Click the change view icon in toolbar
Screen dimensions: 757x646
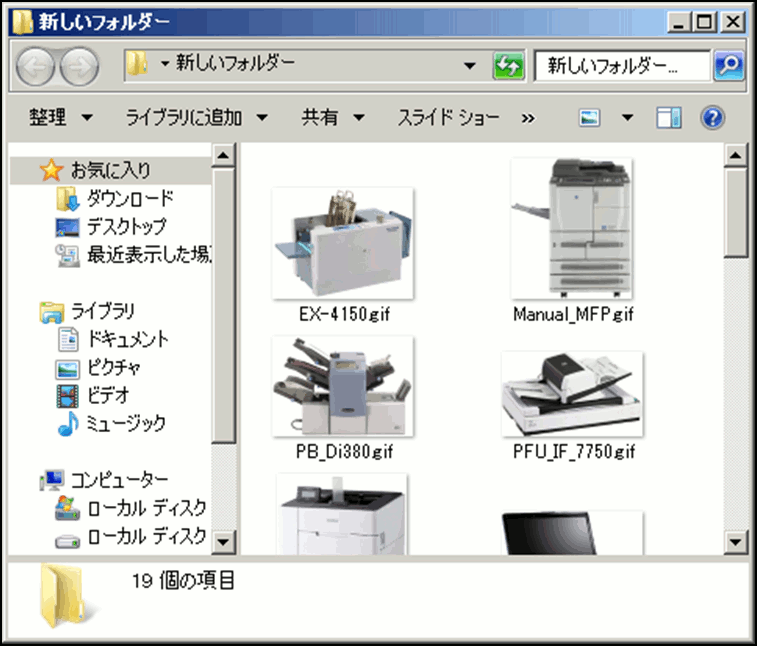tap(591, 118)
